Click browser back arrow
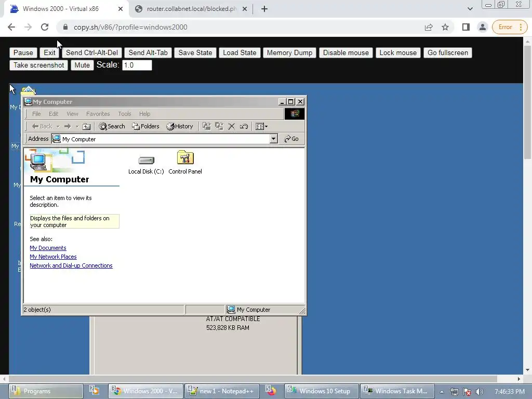Viewport: 532px width, 399px height. [11, 27]
